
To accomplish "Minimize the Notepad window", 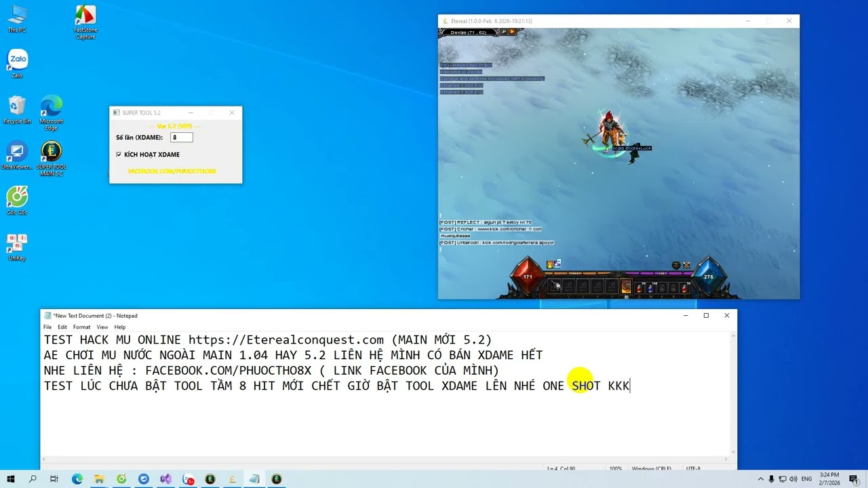I will pyautogui.click(x=686, y=315).
